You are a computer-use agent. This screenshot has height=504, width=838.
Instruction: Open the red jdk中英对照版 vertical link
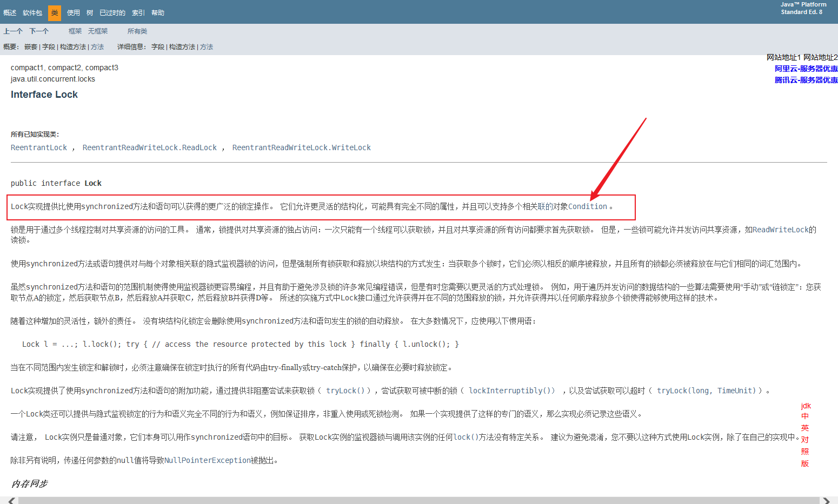tap(806, 434)
